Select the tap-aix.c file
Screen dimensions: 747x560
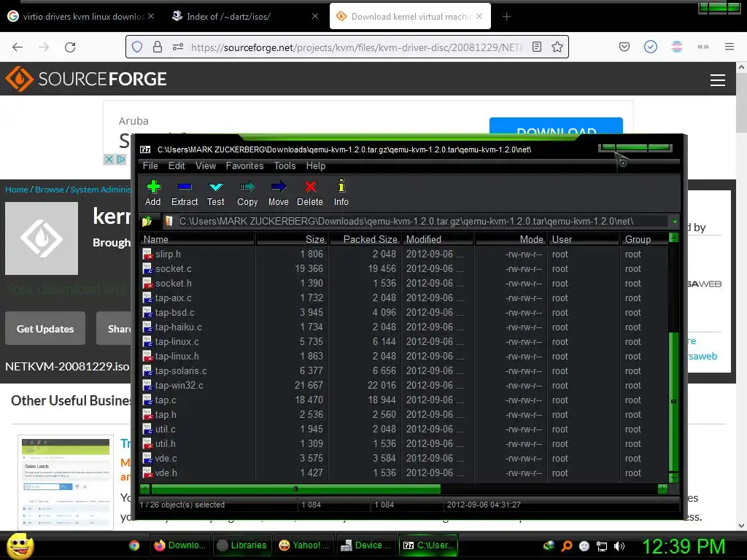(404, 298)
